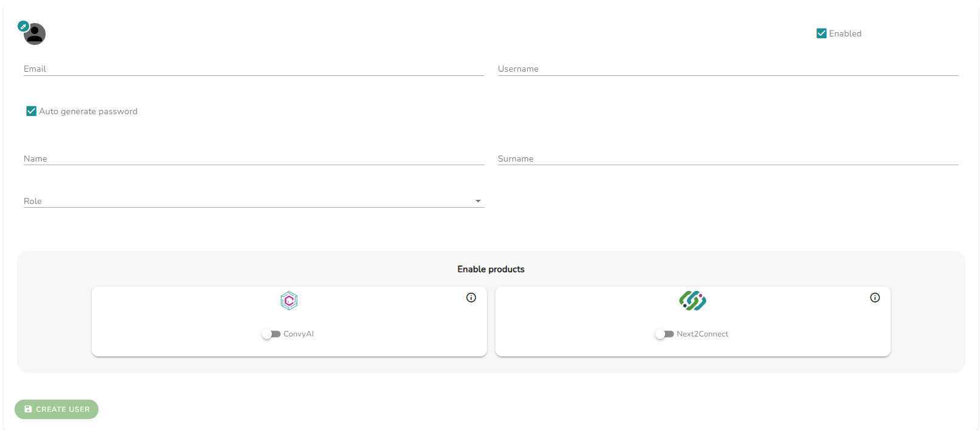Click the Auto generate password label
The image size is (980, 430).
88,111
